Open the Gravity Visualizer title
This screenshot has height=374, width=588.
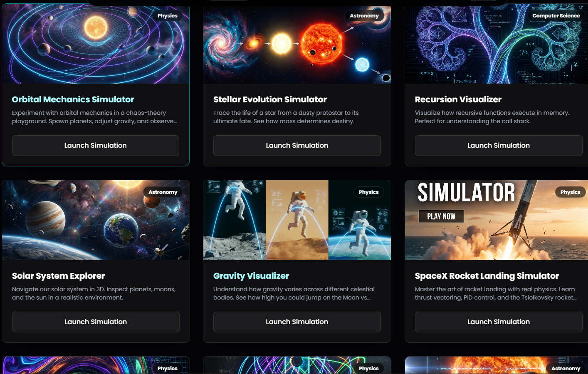tap(251, 276)
